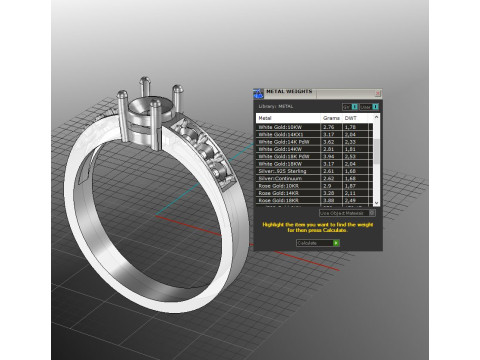Image resolution: width=480 pixels, height=360 pixels.
Task: Select the Rose Gold:18KR row
Action: pyautogui.click(x=314, y=200)
